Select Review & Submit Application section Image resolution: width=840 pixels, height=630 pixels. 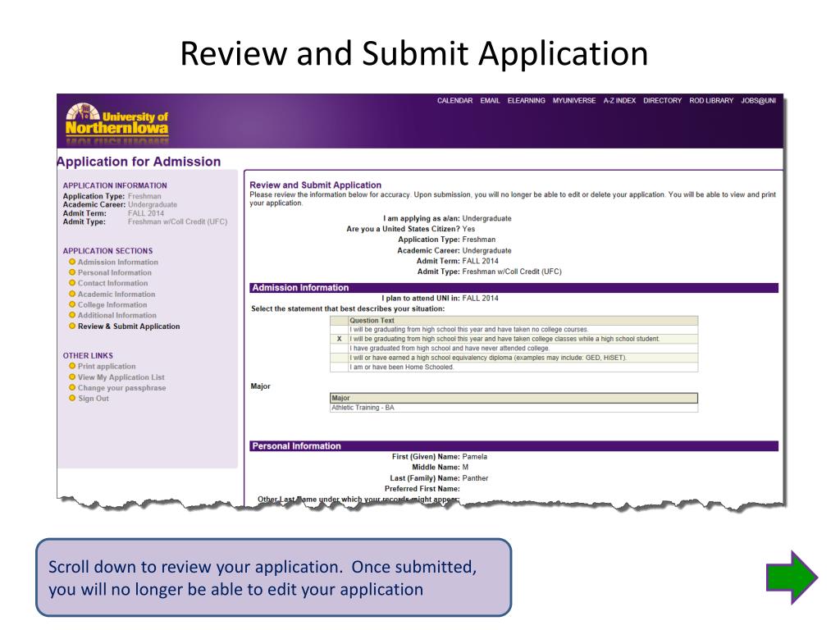click(x=129, y=326)
